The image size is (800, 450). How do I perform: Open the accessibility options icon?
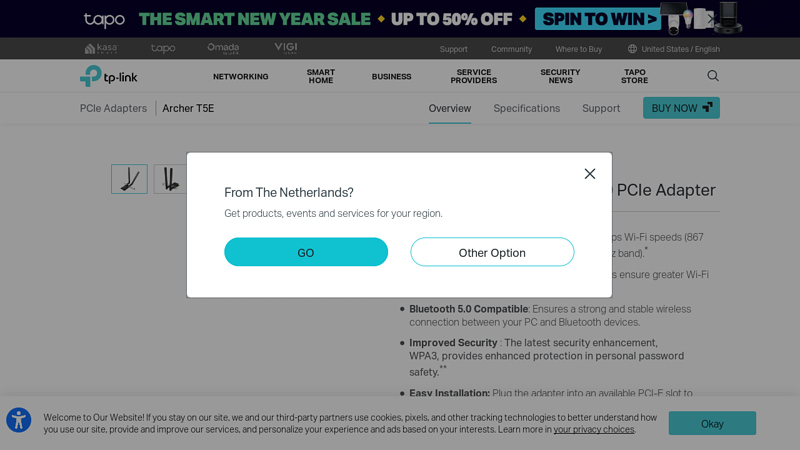(18, 420)
